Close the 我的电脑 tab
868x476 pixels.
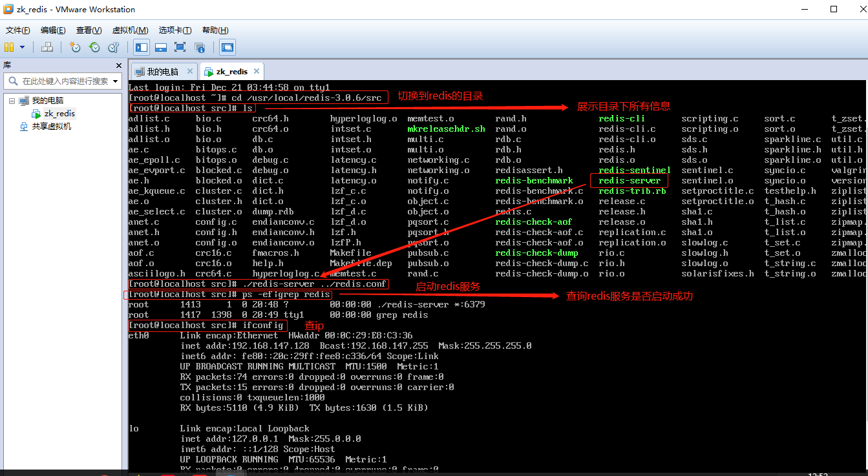coord(189,72)
